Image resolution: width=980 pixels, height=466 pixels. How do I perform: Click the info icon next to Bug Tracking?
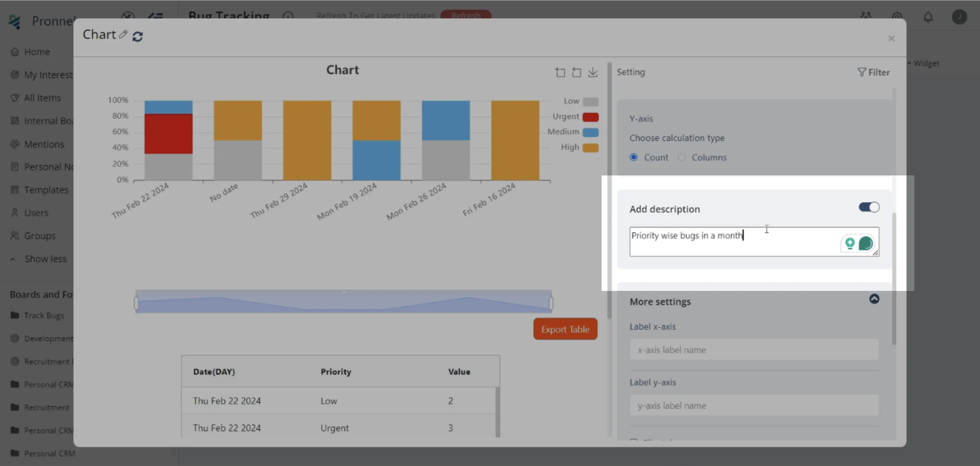click(x=288, y=16)
